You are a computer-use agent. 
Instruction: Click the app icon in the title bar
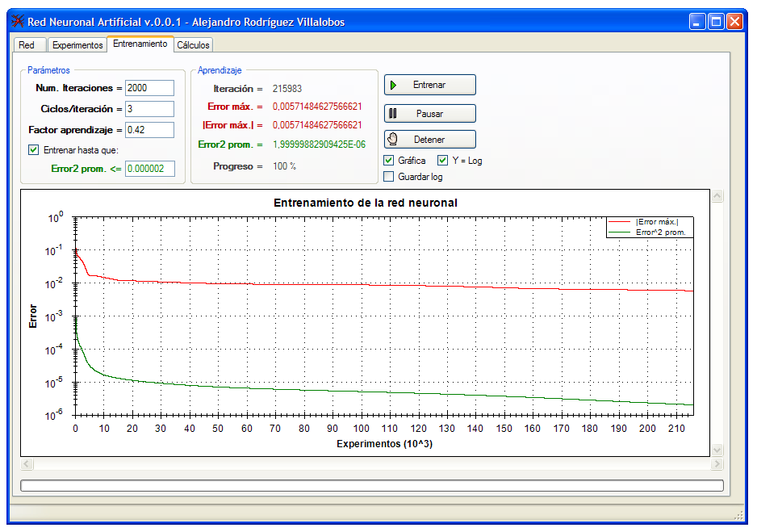point(16,22)
